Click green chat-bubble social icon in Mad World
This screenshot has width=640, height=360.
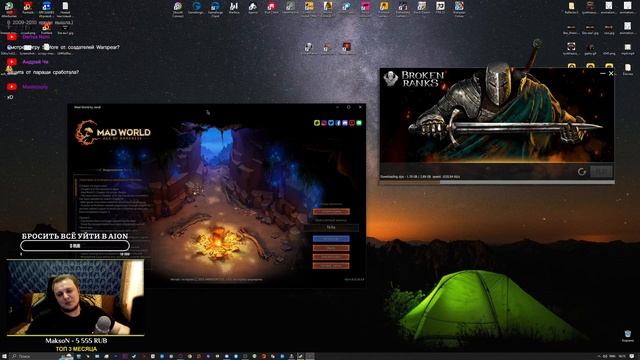(359, 123)
